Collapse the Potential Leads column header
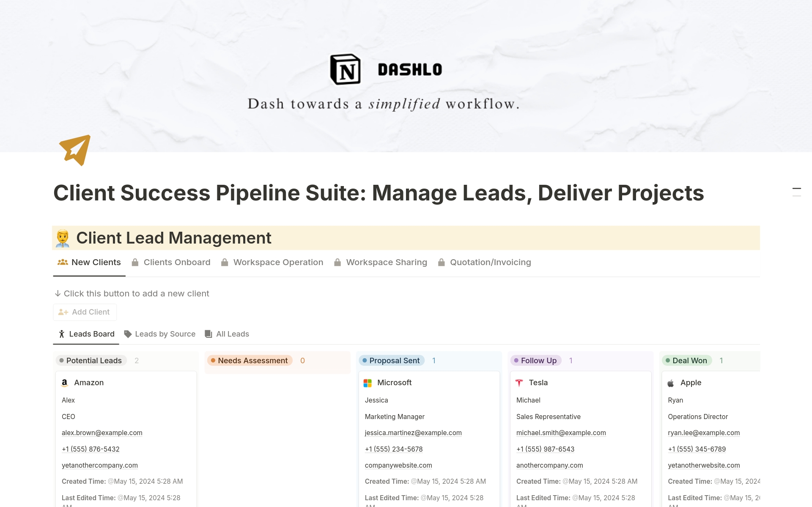Screen dimensions: 812x507 coord(91,361)
